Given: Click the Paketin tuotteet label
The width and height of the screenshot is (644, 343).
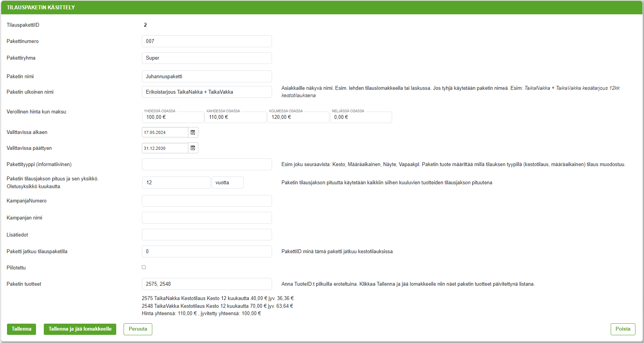Looking at the screenshot, I should tap(24, 284).
